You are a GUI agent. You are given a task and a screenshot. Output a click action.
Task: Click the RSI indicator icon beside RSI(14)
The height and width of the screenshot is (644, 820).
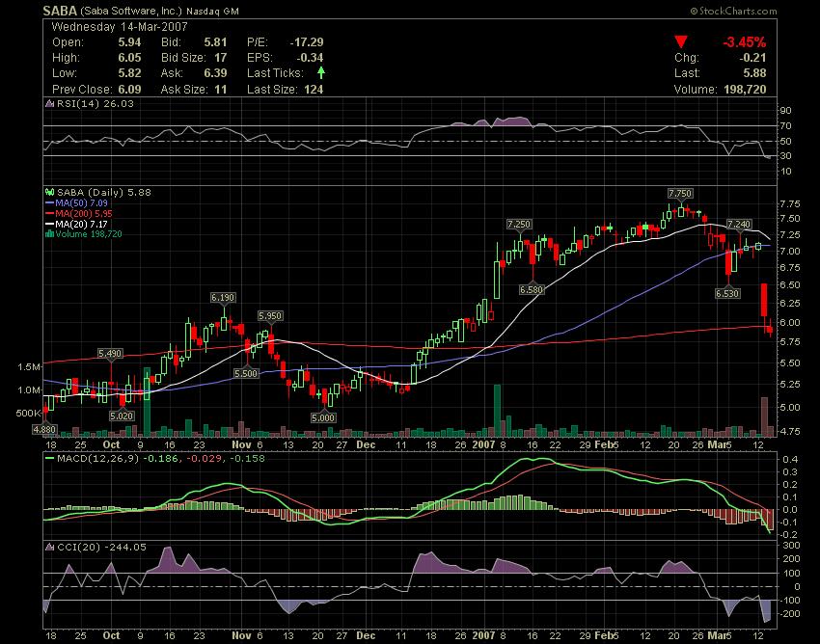point(49,103)
